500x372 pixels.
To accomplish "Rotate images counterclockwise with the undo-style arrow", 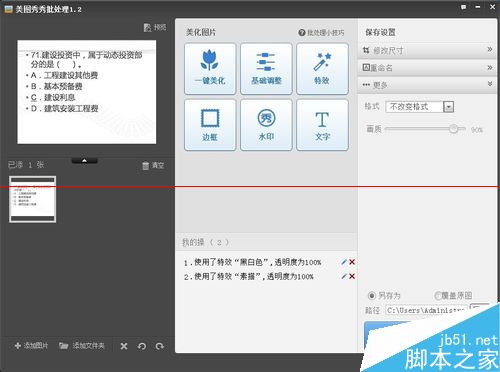I will 142,346.
